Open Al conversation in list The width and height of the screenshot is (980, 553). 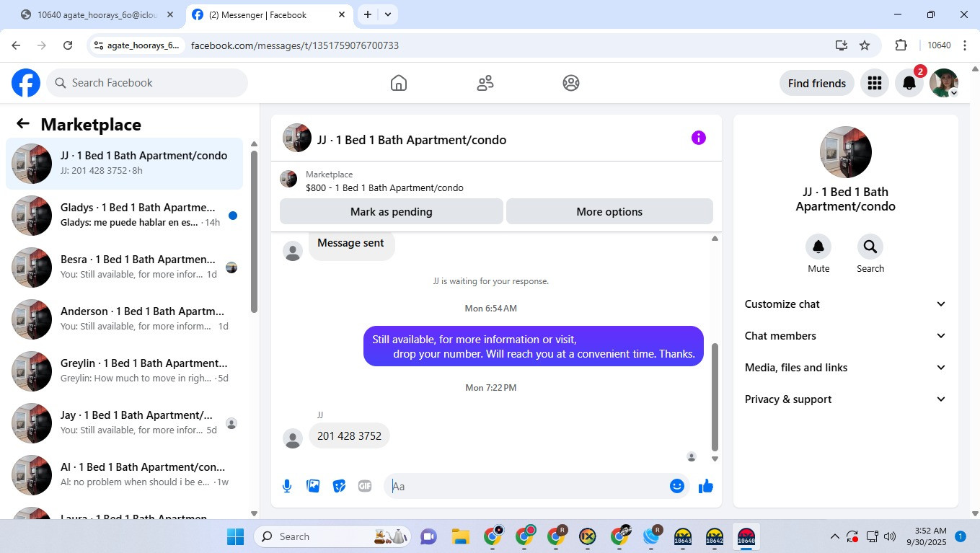click(x=124, y=475)
